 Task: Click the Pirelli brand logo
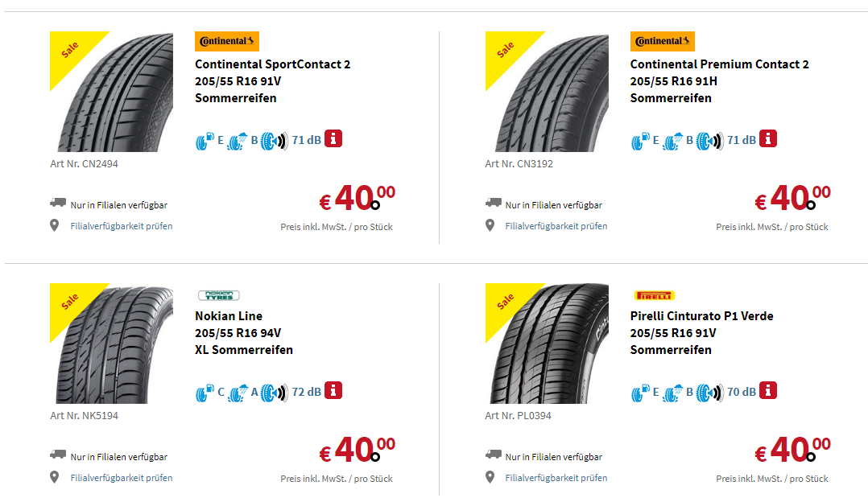coord(655,295)
